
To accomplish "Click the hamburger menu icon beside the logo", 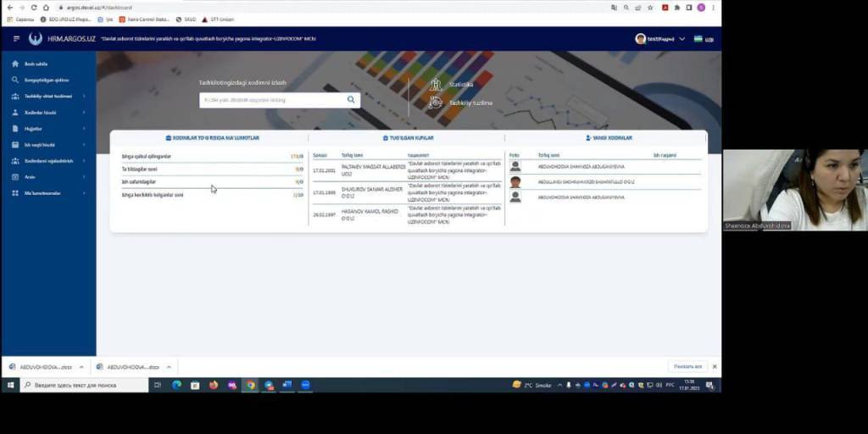I will tap(16, 39).
